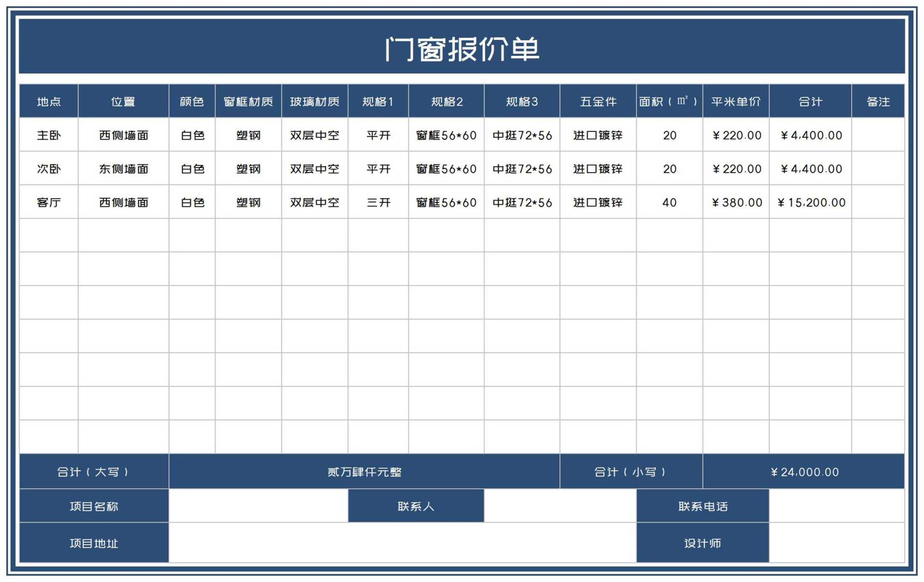
Task: Click the ¥380.00 unit price
Action: click(x=736, y=202)
